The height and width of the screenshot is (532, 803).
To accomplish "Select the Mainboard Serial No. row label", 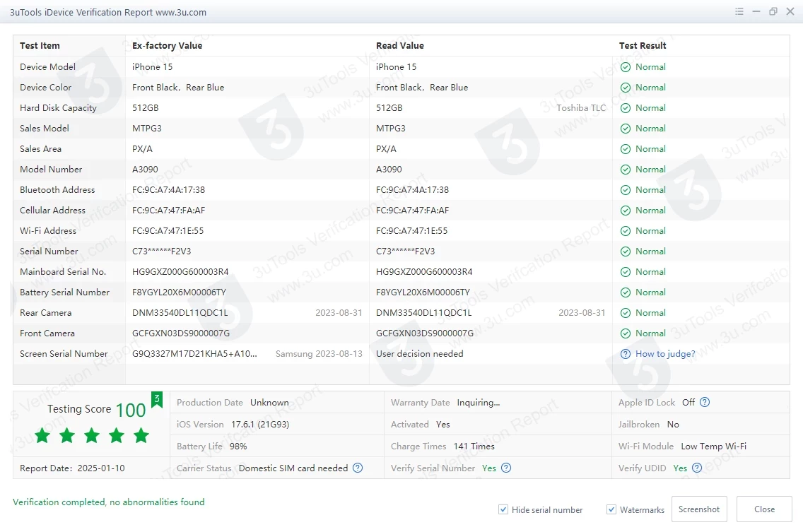I will [63, 272].
